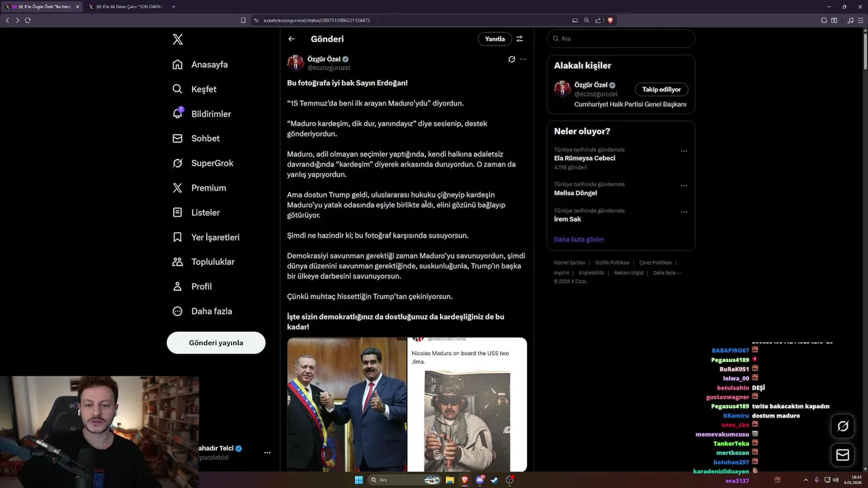Open the Premium page

pos(199,188)
